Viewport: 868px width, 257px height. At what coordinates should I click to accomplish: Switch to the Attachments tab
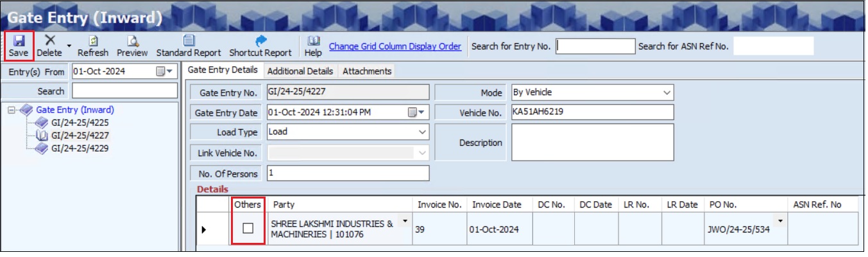click(366, 71)
